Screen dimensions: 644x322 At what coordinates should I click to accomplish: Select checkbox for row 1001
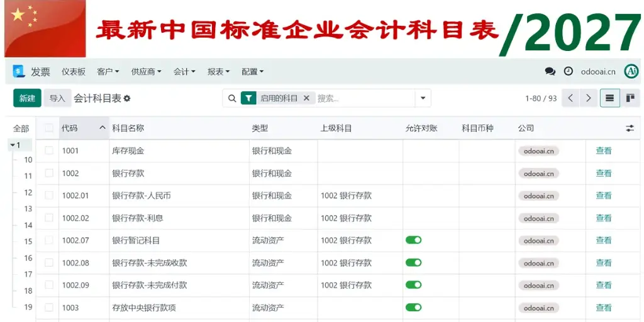pyautogui.click(x=49, y=150)
